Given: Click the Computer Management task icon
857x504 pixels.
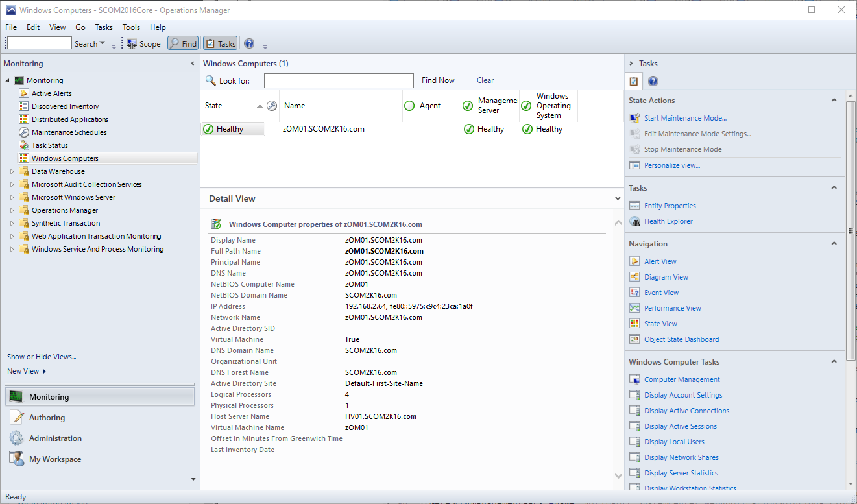Looking at the screenshot, I should 634,379.
